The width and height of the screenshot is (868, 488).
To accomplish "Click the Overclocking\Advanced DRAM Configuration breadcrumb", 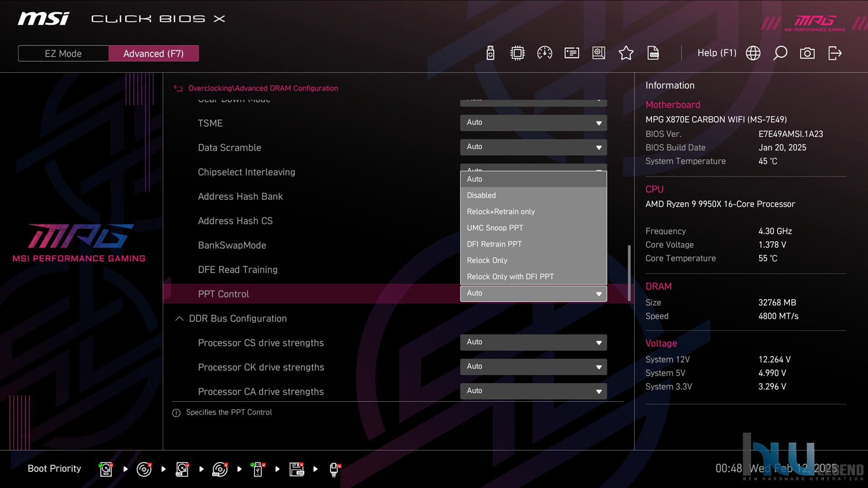I will [x=263, y=88].
